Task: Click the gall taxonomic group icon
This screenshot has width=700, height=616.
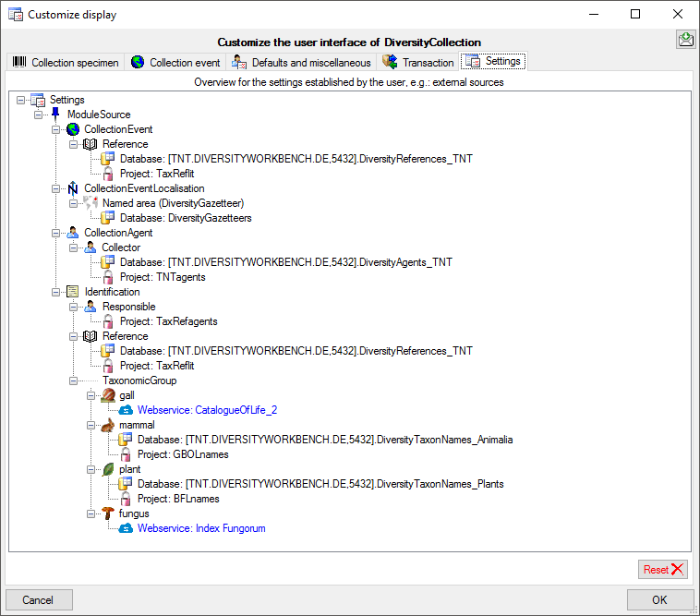Action: coord(108,395)
